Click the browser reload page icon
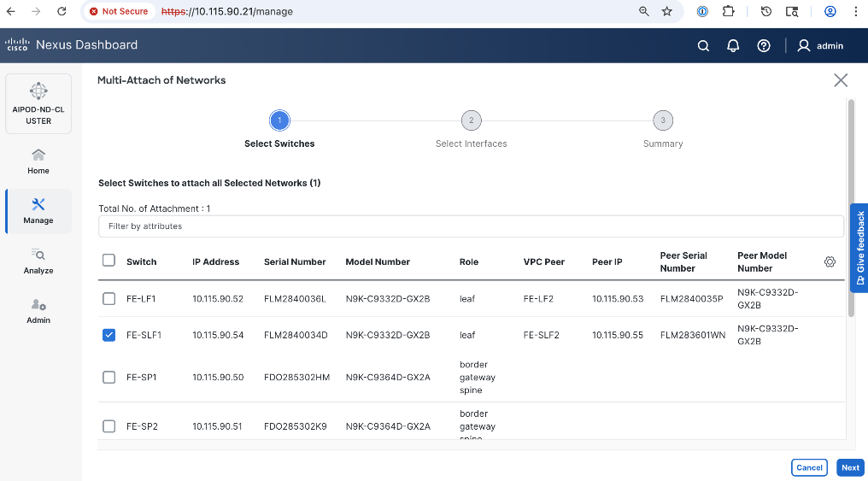868x481 pixels. tap(62, 12)
